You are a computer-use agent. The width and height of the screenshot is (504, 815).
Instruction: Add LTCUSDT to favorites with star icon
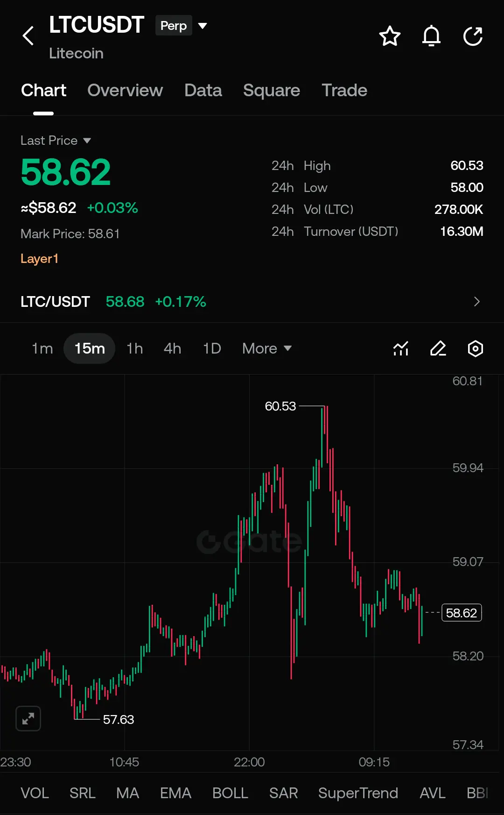[390, 36]
